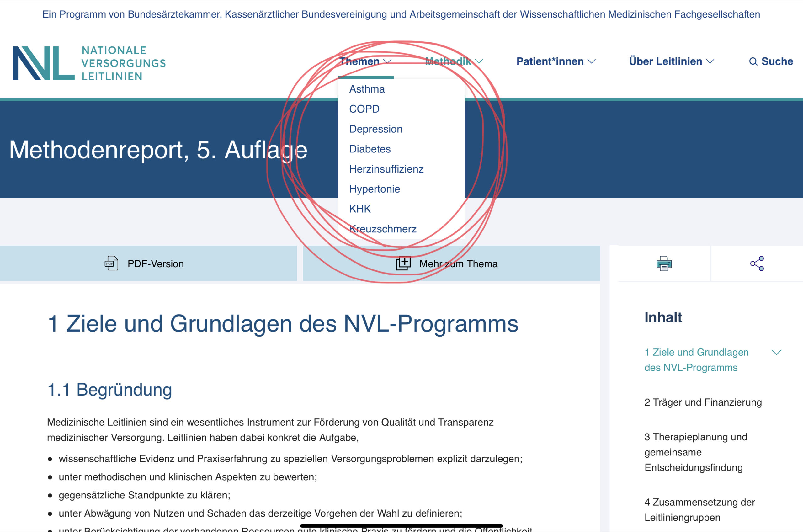This screenshot has height=532, width=803.
Task: Click the paragraph starting 'Medizinische Leitlinien sind'
Action: (270, 430)
